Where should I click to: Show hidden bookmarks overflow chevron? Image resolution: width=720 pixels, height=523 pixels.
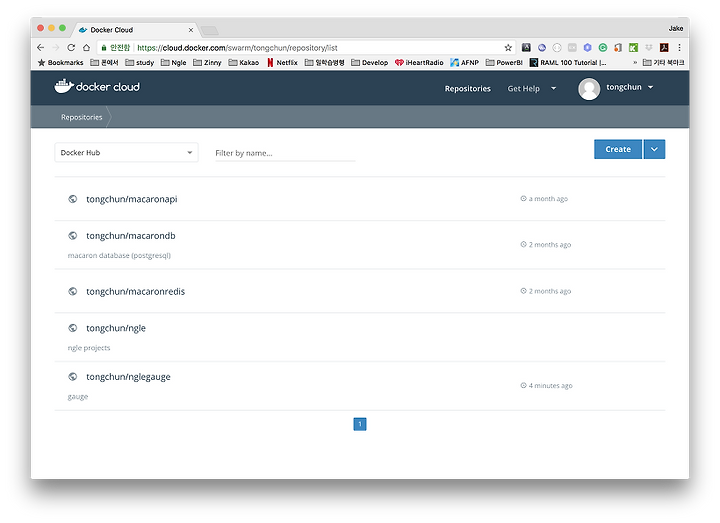(x=635, y=62)
